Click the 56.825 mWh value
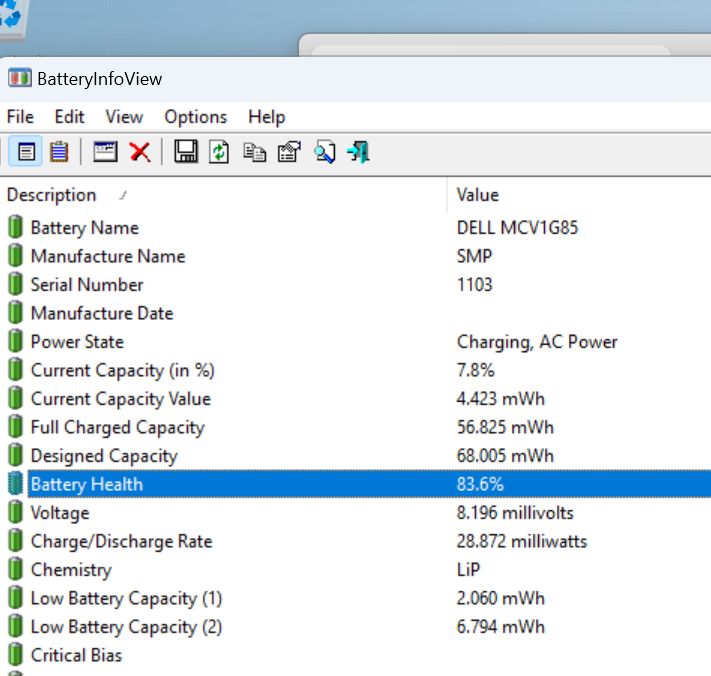Image resolution: width=711 pixels, height=676 pixels. click(x=505, y=428)
